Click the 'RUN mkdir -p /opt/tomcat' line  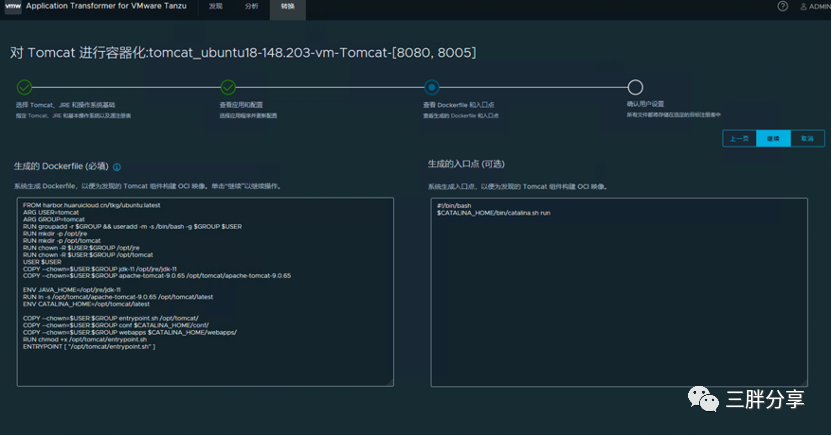[x=62, y=240]
